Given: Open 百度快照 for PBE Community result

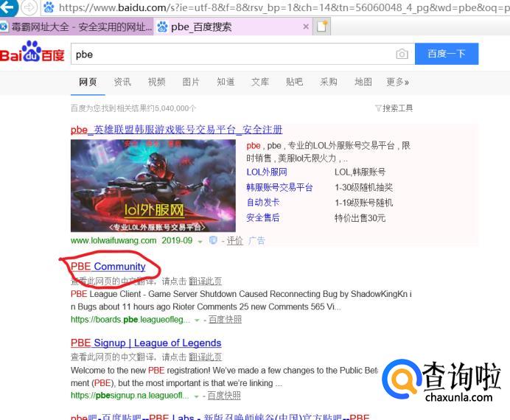Looking at the screenshot, I should pos(225,320).
